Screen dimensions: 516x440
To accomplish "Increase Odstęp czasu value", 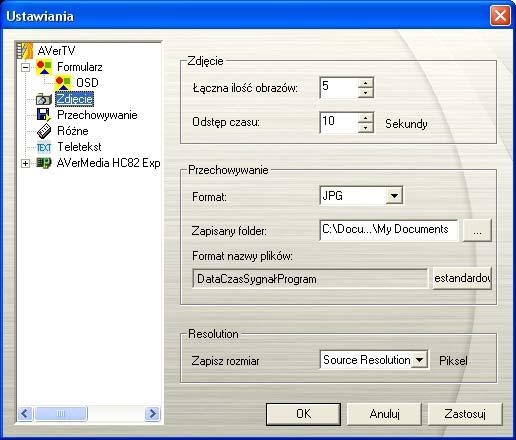I will pyautogui.click(x=366, y=118).
